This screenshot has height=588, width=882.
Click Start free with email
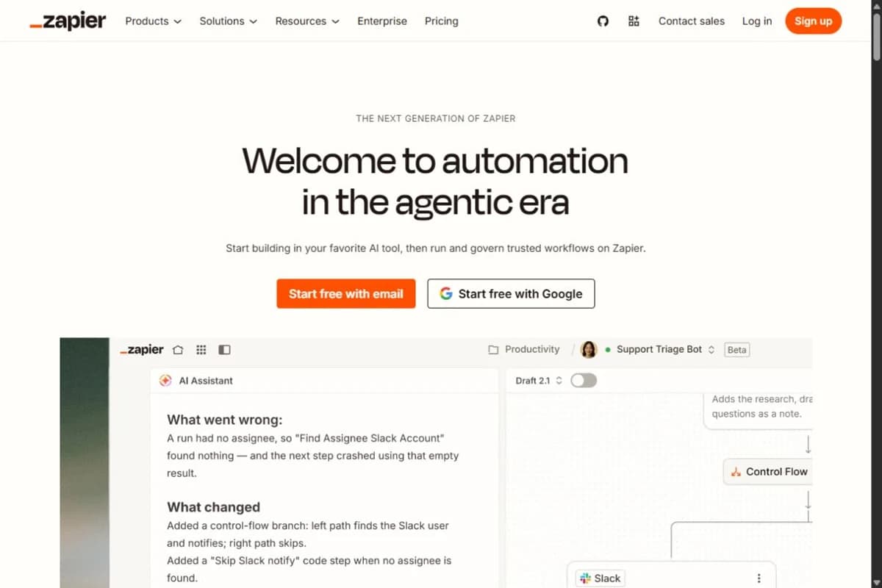(346, 293)
